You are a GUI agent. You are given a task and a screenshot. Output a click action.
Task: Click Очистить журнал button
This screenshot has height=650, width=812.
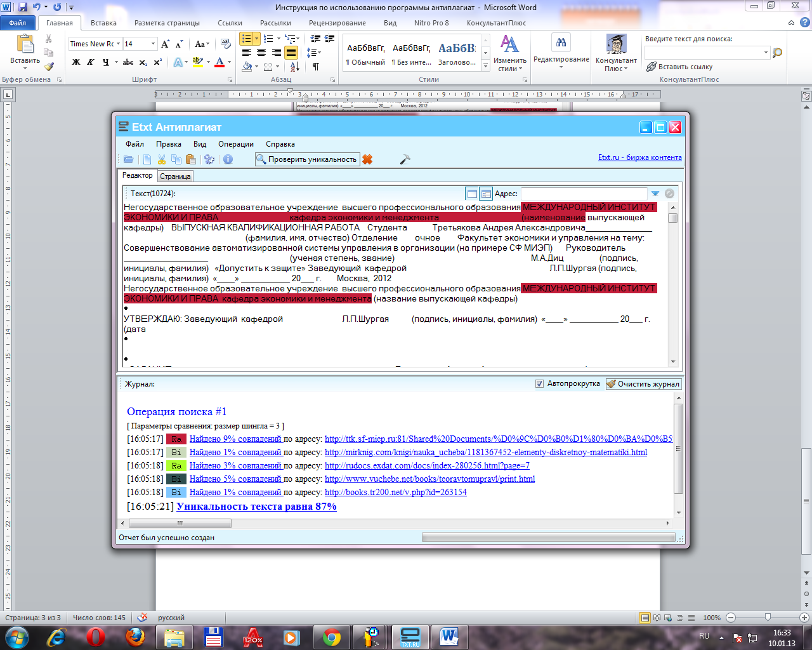(643, 383)
